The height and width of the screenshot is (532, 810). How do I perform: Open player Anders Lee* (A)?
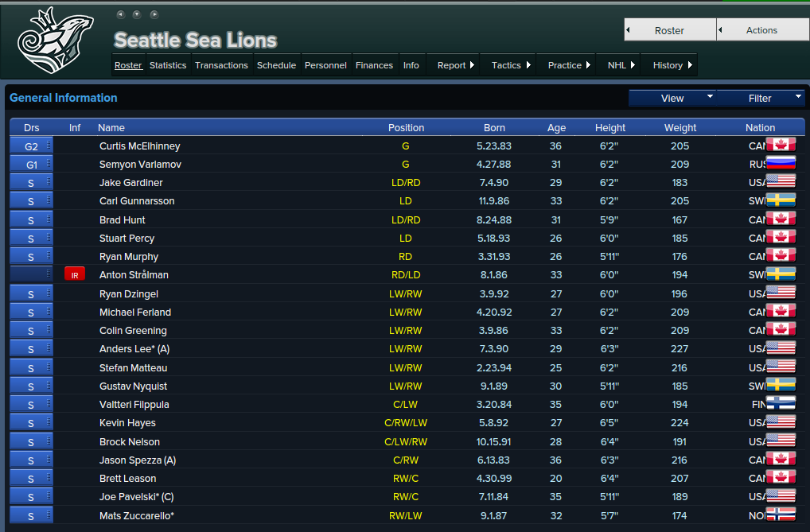click(x=134, y=348)
